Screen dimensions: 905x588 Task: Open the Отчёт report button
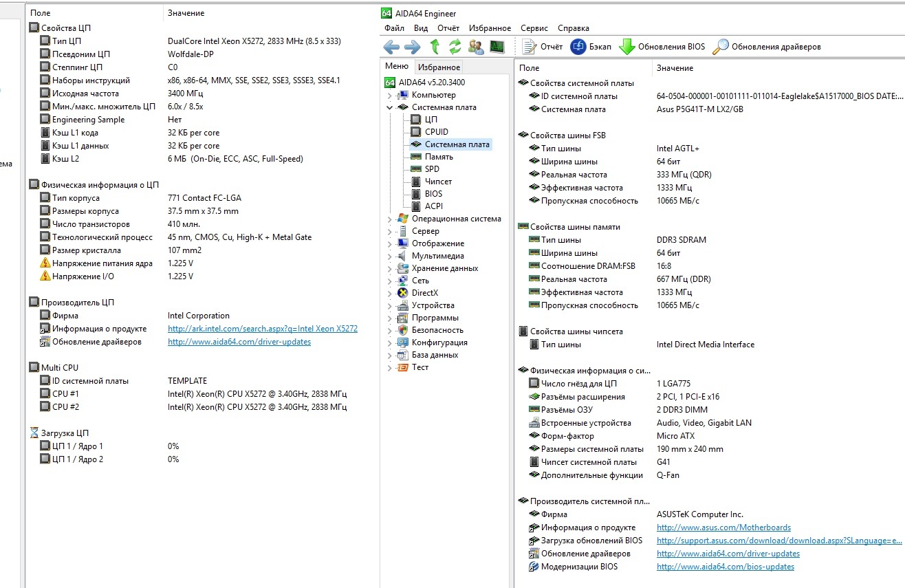[543, 47]
